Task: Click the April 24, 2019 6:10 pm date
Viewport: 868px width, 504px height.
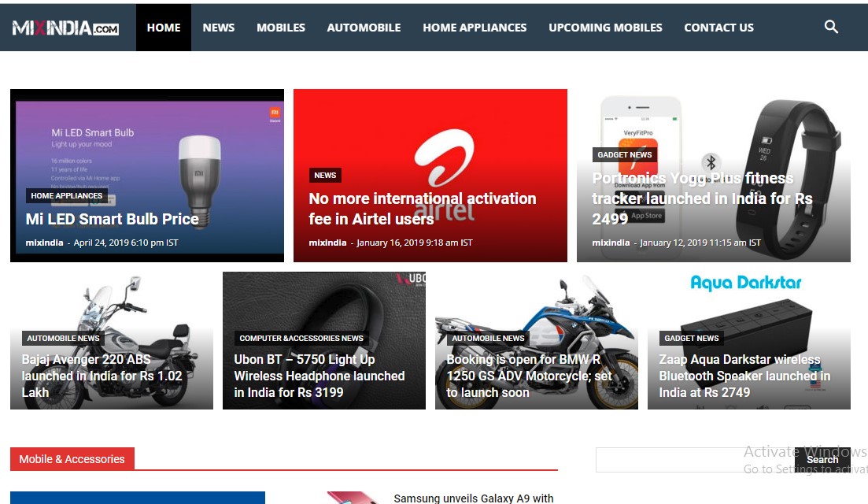Action: tap(126, 243)
